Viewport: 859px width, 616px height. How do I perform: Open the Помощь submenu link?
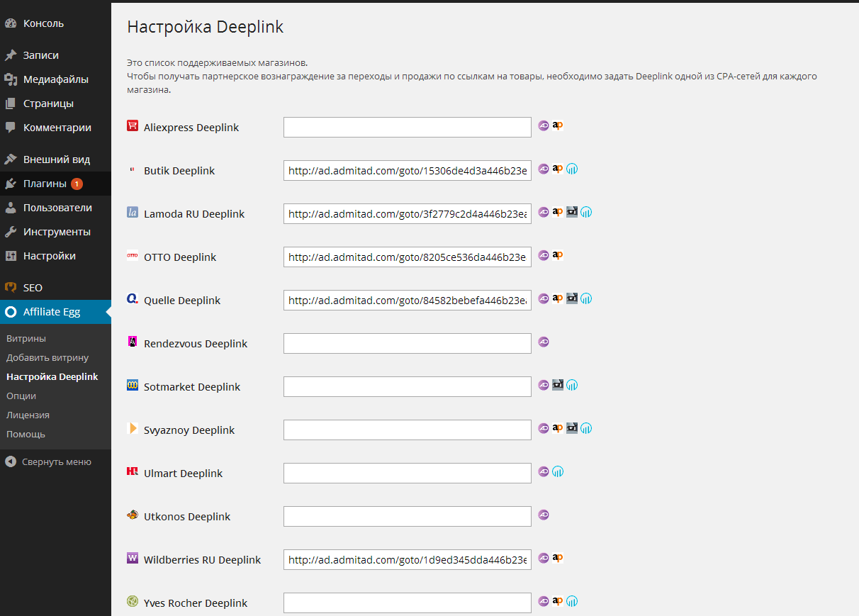coord(26,435)
